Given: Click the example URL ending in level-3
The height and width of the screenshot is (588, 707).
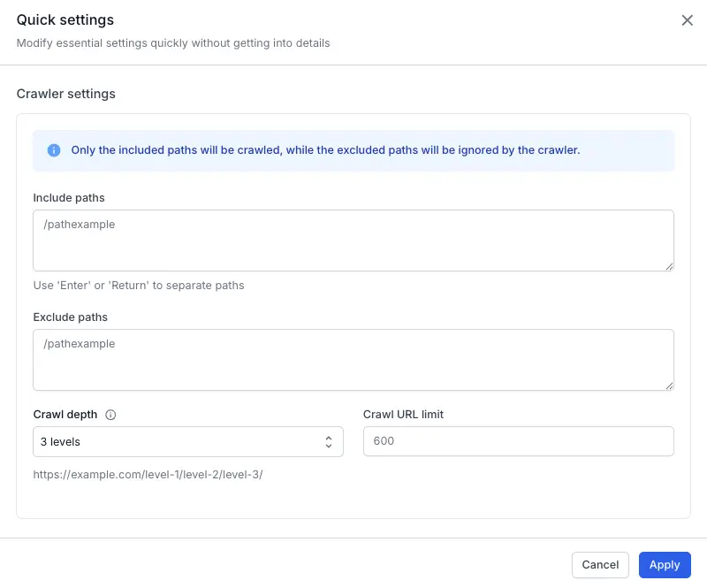Looking at the screenshot, I should (x=149, y=475).
